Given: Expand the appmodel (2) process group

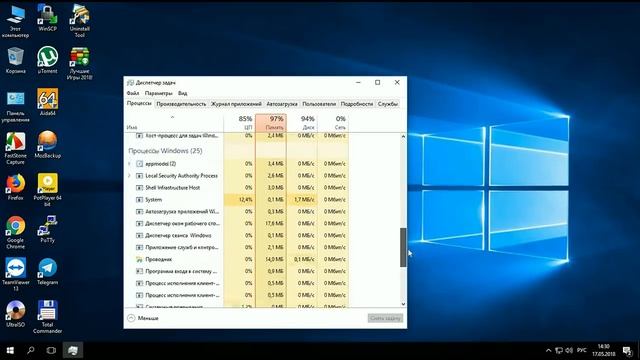Looking at the screenshot, I should pos(129,164).
